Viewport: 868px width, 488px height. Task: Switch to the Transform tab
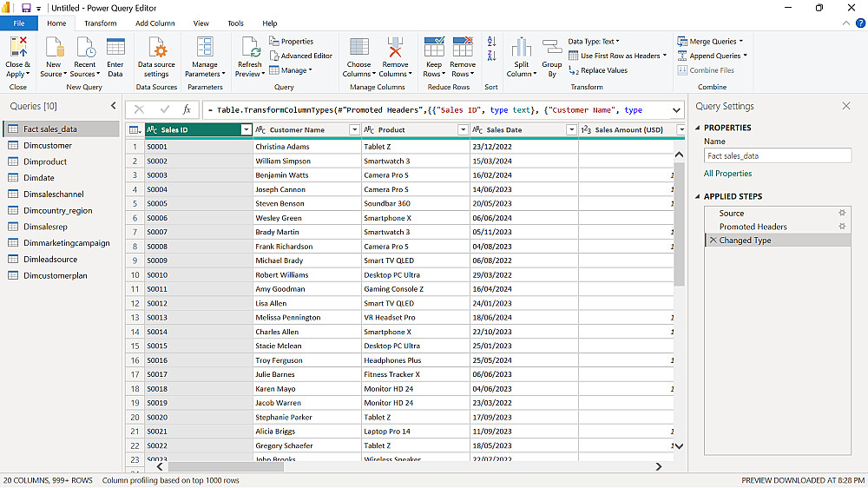(x=101, y=23)
